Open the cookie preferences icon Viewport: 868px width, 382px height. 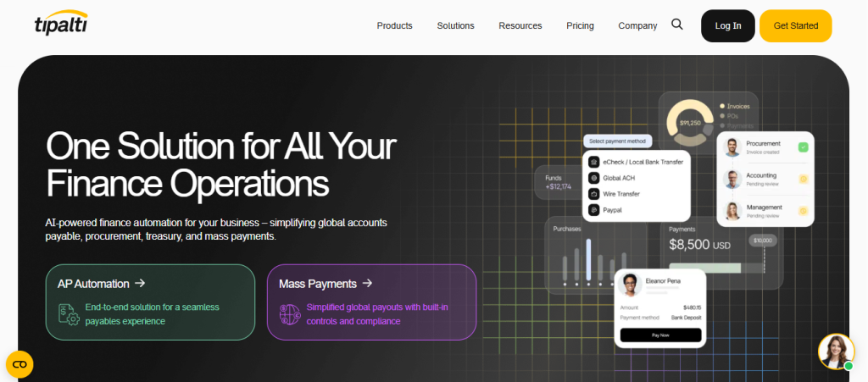tap(20, 364)
